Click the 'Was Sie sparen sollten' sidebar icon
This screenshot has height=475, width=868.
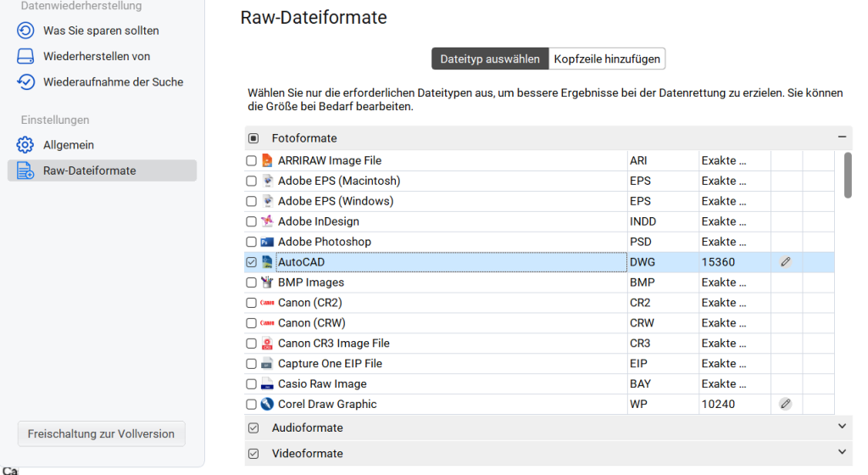25,31
